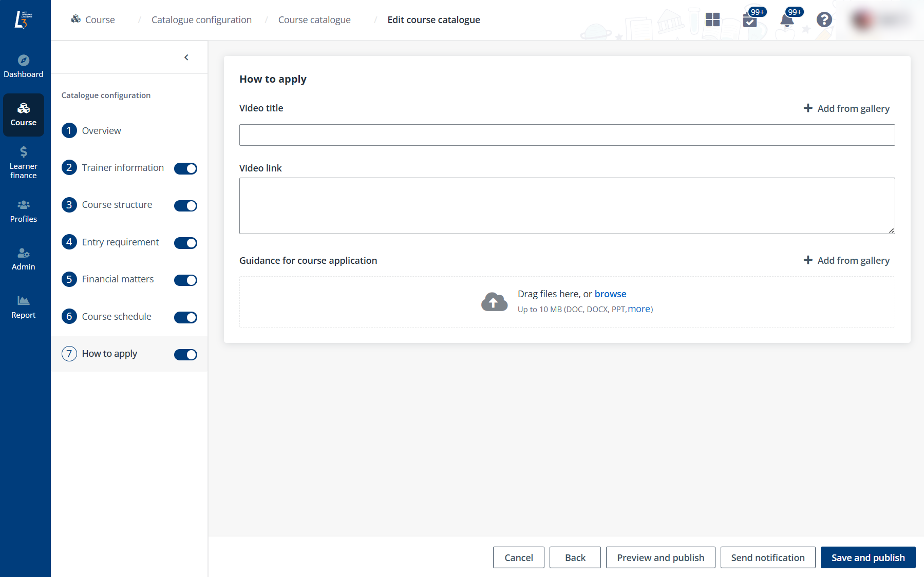The image size is (924, 577).
Task: Add video from gallery
Action: coord(846,108)
